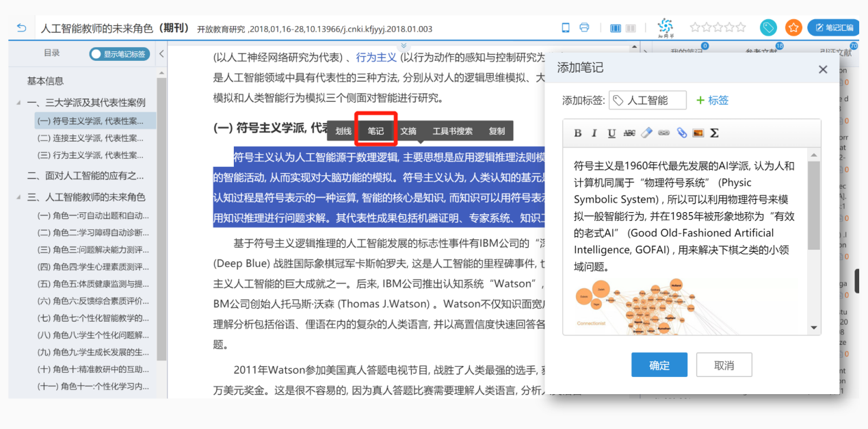Image resolution: width=868 pixels, height=429 pixels.
Task: Follow the 行为主义 hyperlink in article
Action: (x=376, y=57)
